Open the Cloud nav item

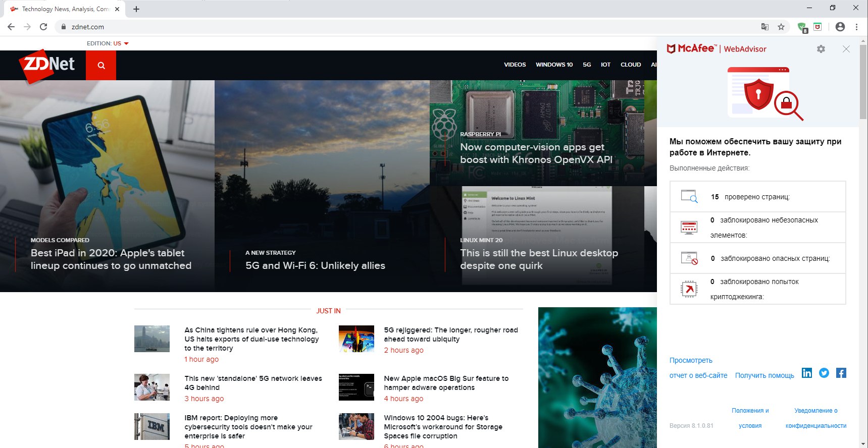(631, 65)
